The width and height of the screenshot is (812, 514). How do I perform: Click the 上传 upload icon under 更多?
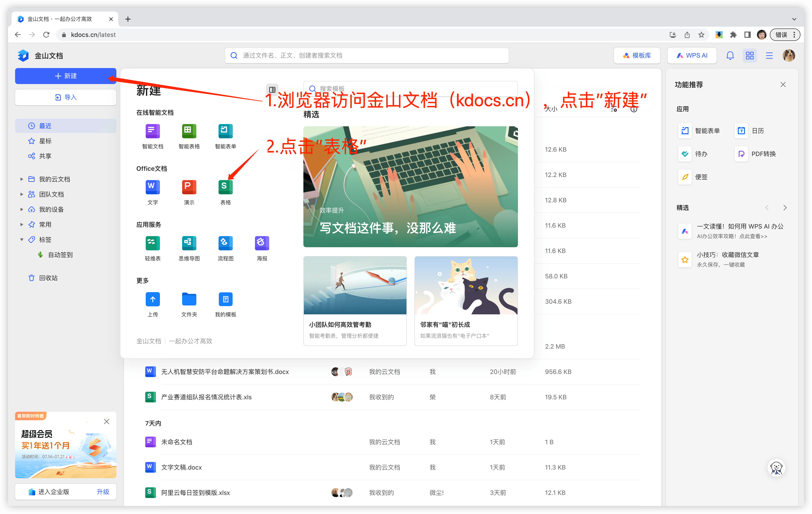click(x=152, y=299)
